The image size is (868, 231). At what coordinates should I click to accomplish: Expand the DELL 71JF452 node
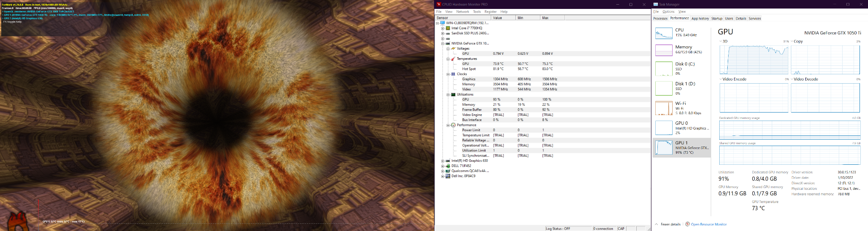pyautogui.click(x=442, y=166)
